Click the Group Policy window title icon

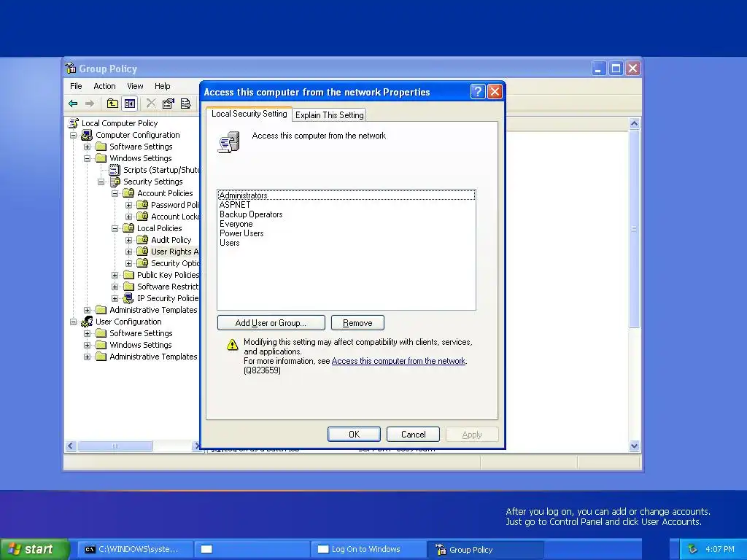coord(71,68)
